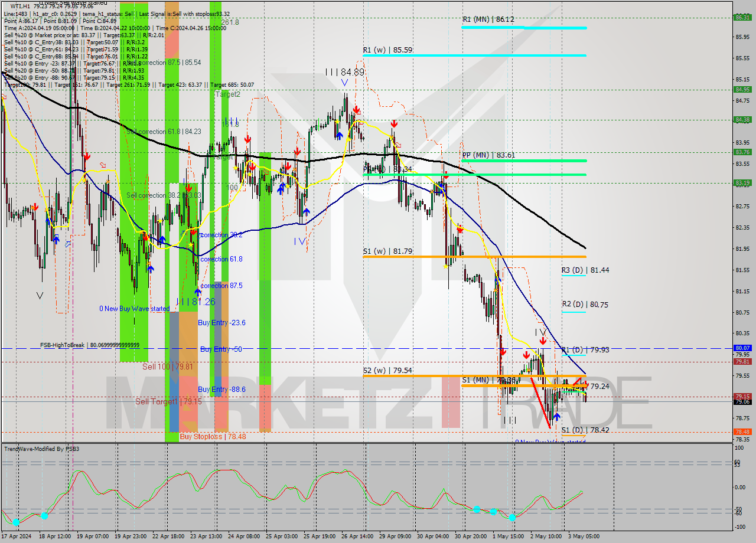Click the 3 May 05:00 time label

click(x=582, y=537)
